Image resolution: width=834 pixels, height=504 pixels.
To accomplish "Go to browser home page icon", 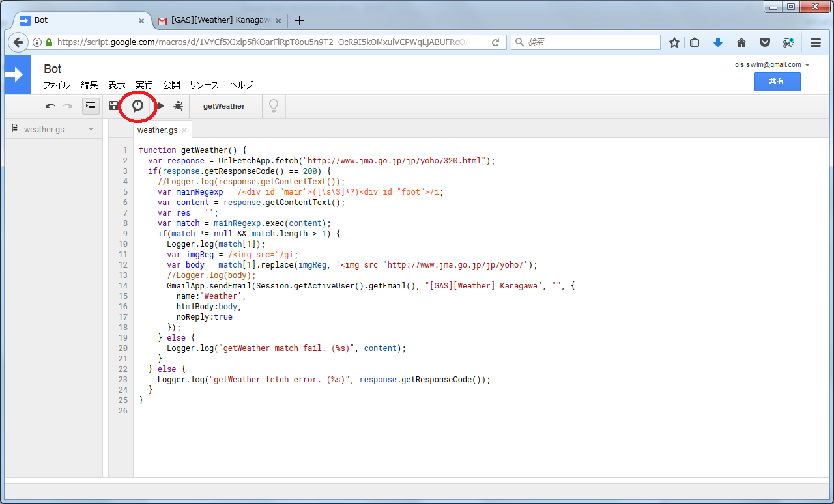I will click(x=741, y=42).
